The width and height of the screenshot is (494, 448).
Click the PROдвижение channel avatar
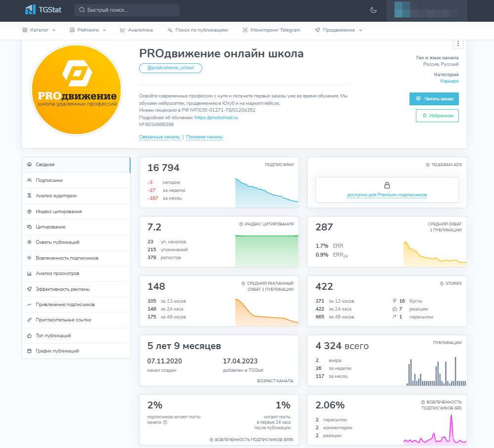pyautogui.click(x=77, y=90)
